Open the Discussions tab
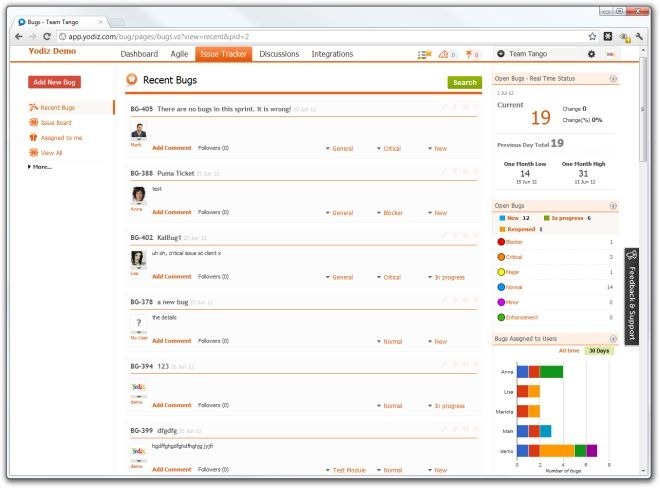 point(279,54)
